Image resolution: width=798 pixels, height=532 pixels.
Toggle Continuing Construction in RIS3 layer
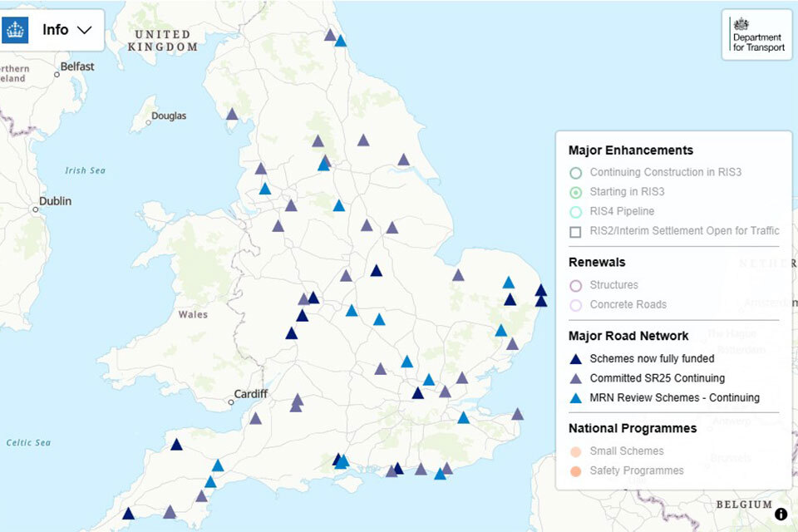(575, 173)
